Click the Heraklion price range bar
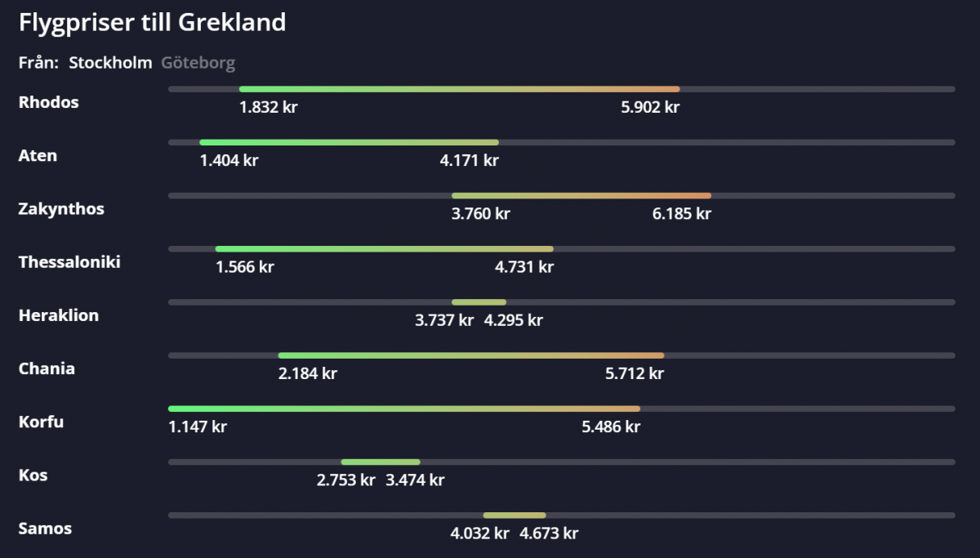The image size is (980, 558). (x=479, y=302)
